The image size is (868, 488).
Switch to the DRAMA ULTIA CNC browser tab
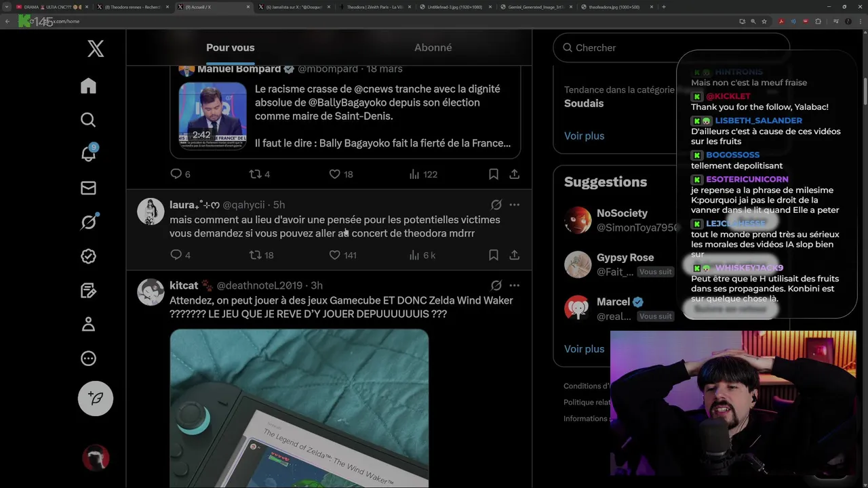tap(51, 7)
